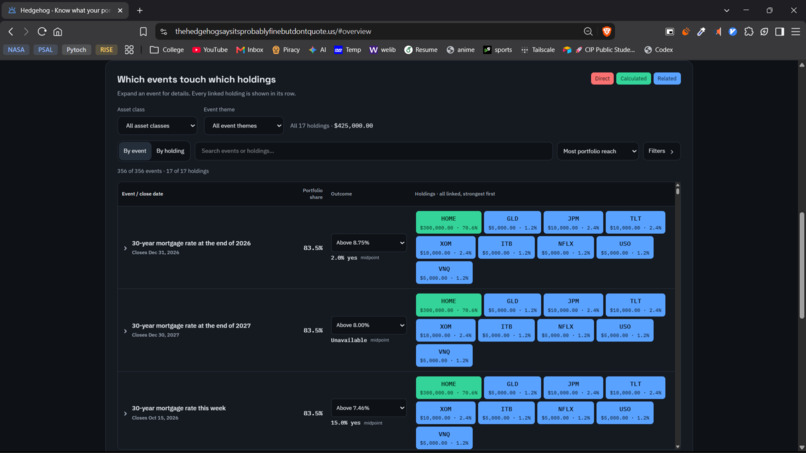Open the welib bookmark
This screenshot has height=453, width=806.
click(382, 50)
